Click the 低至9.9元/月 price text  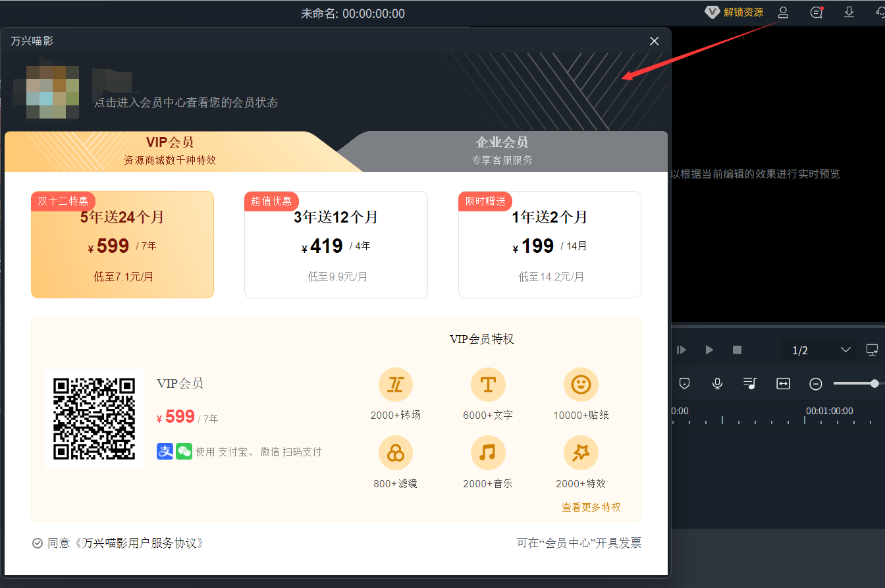pos(338,277)
